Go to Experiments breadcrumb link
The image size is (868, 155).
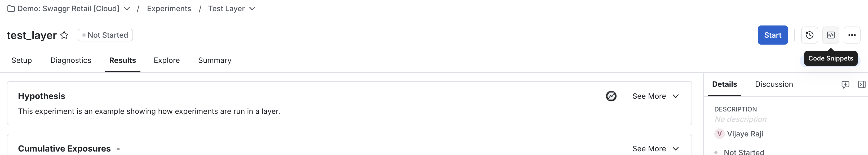(169, 8)
